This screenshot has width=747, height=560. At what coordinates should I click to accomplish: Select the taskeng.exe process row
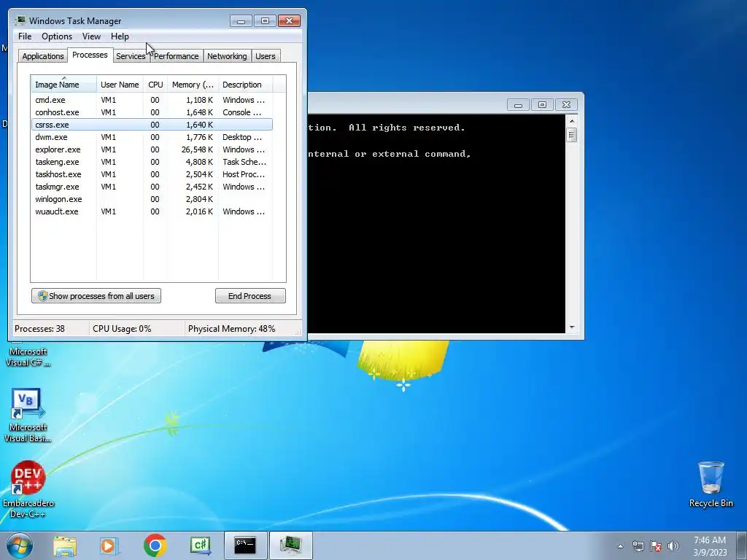point(152,162)
